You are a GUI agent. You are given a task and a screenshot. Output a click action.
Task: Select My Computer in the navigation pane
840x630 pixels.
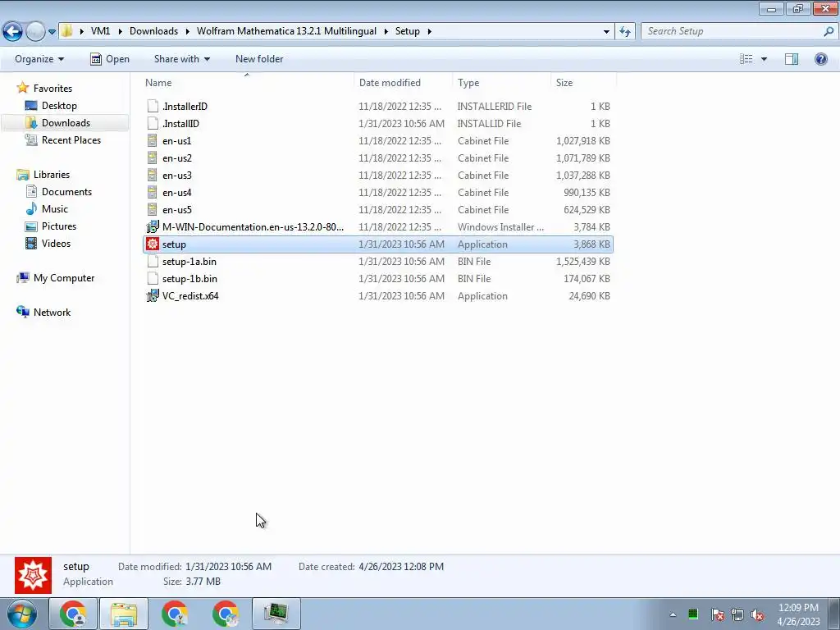click(x=64, y=278)
